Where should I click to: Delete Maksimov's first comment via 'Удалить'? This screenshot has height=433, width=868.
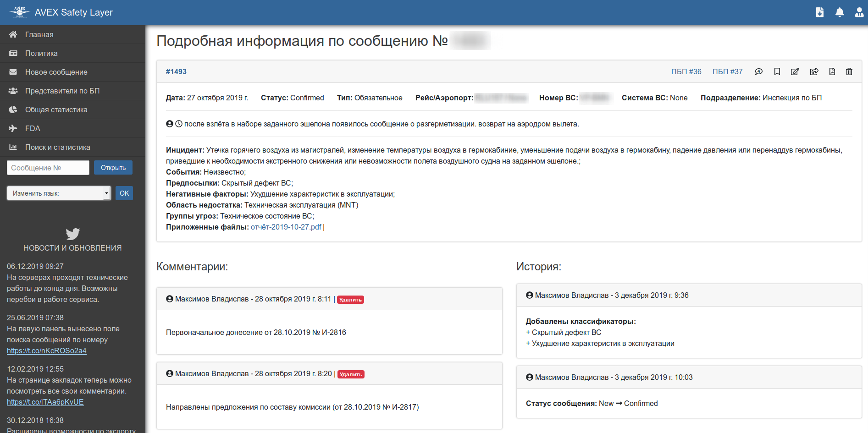(x=350, y=299)
